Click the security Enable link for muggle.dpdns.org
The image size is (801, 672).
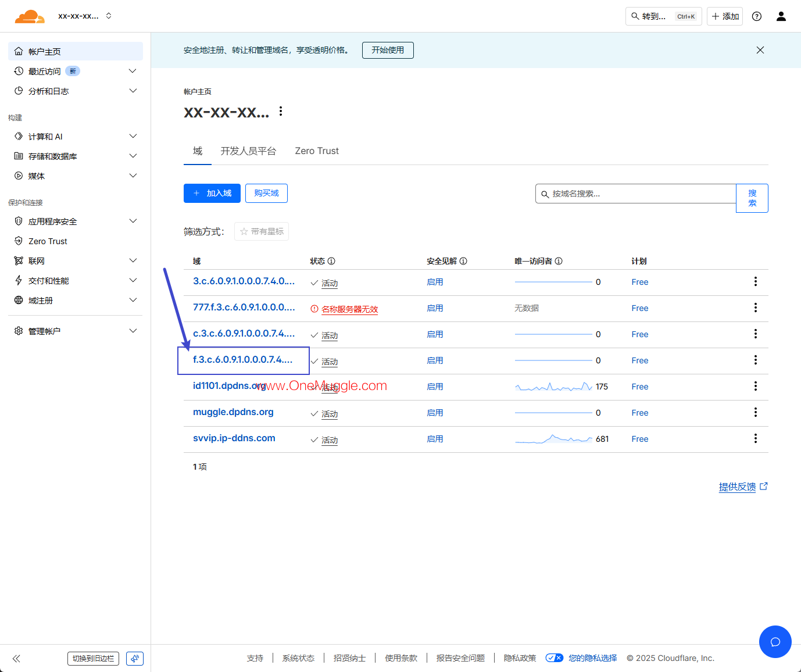tap(435, 413)
